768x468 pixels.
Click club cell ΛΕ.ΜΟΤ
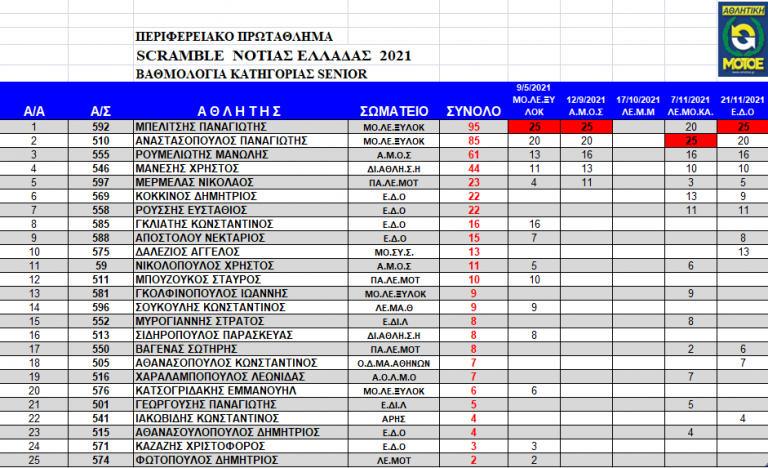394,461
